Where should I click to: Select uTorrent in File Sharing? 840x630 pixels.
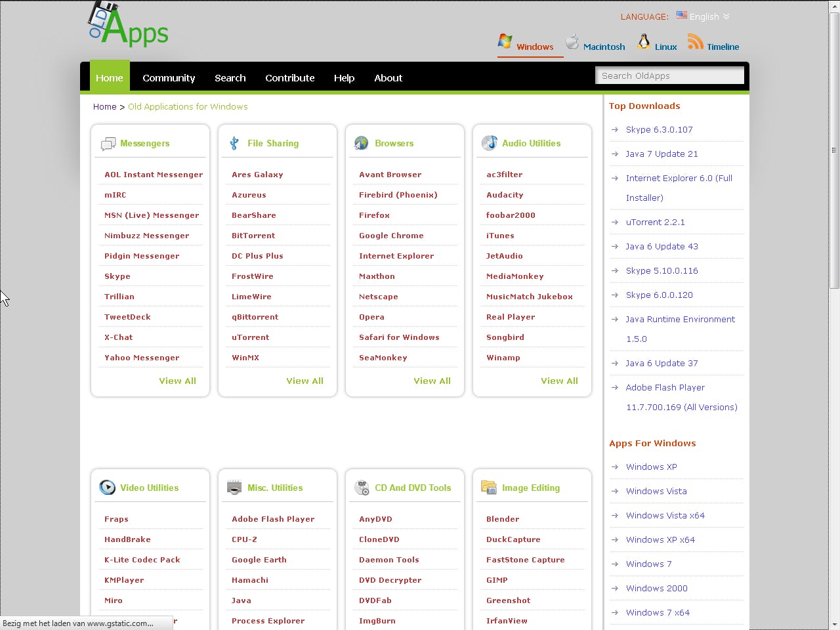point(251,337)
